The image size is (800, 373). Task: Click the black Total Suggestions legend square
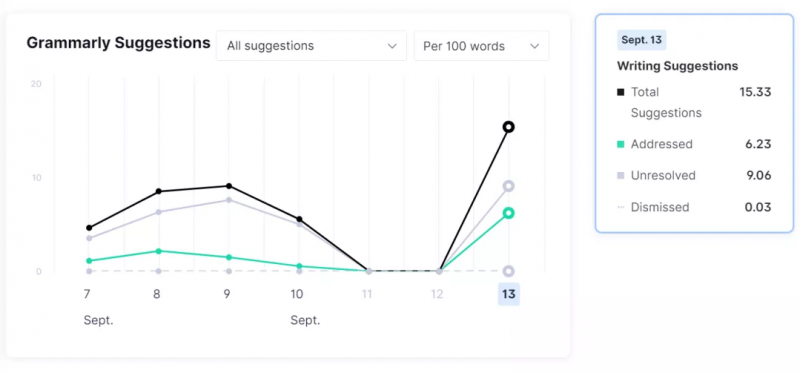click(620, 92)
